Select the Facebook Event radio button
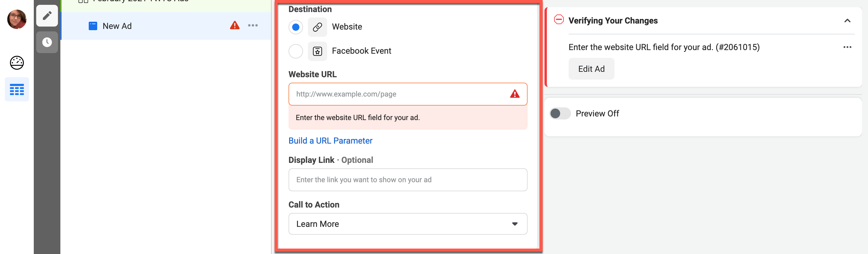 pyautogui.click(x=295, y=51)
